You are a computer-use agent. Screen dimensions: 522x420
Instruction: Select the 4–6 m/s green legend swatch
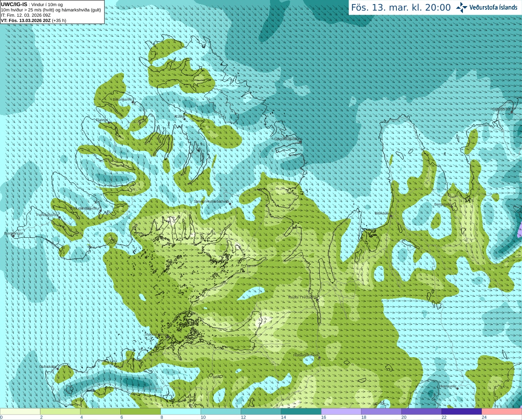point(100,411)
